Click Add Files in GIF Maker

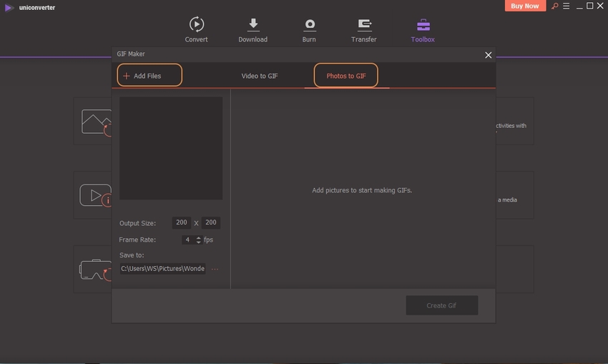click(x=149, y=76)
